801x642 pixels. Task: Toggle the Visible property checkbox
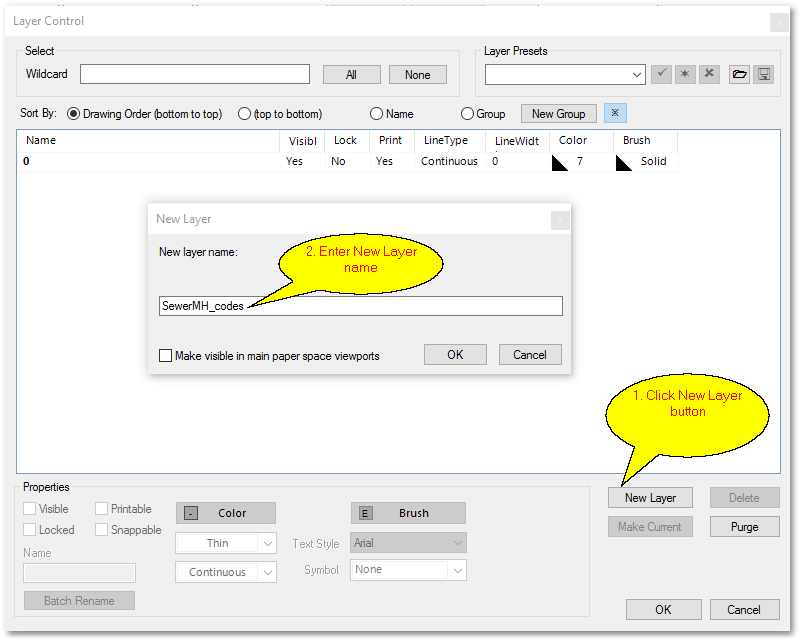[x=30, y=509]
